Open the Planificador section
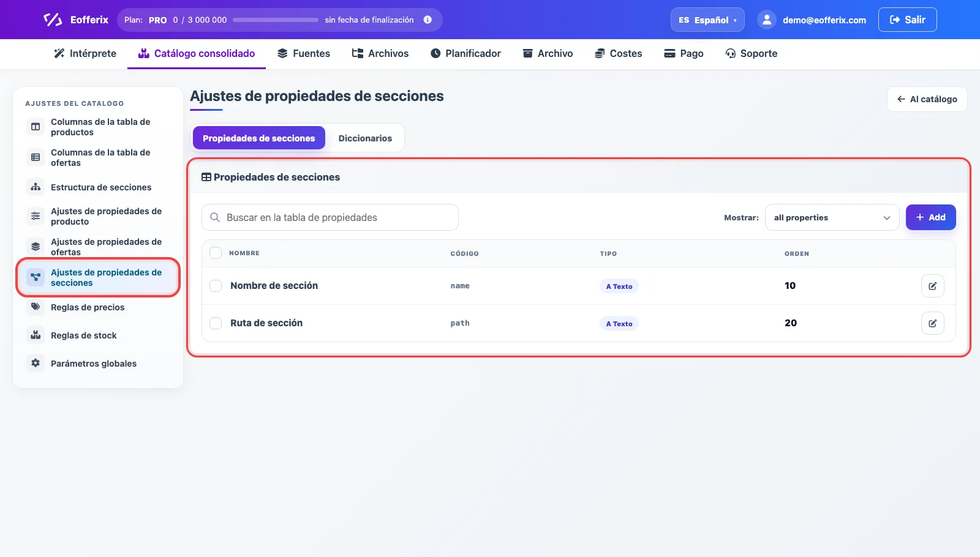 (x=466, y=53)
